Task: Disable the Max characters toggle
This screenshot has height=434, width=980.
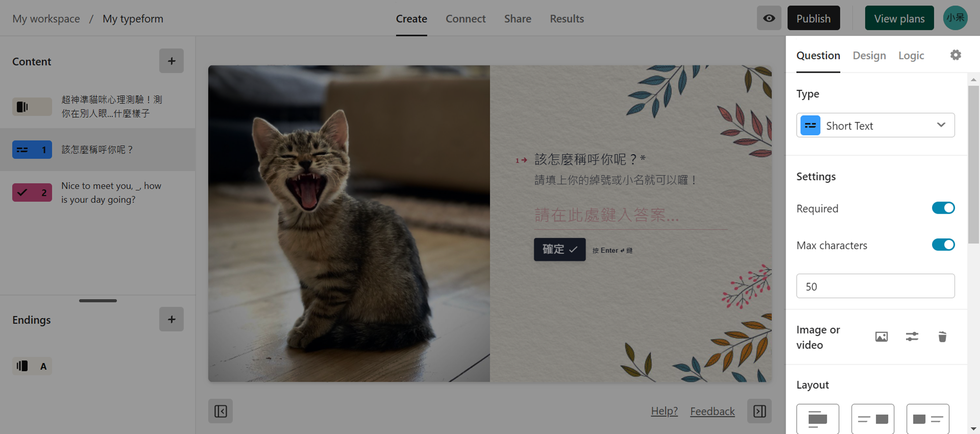Action: [x=943, y=245]
